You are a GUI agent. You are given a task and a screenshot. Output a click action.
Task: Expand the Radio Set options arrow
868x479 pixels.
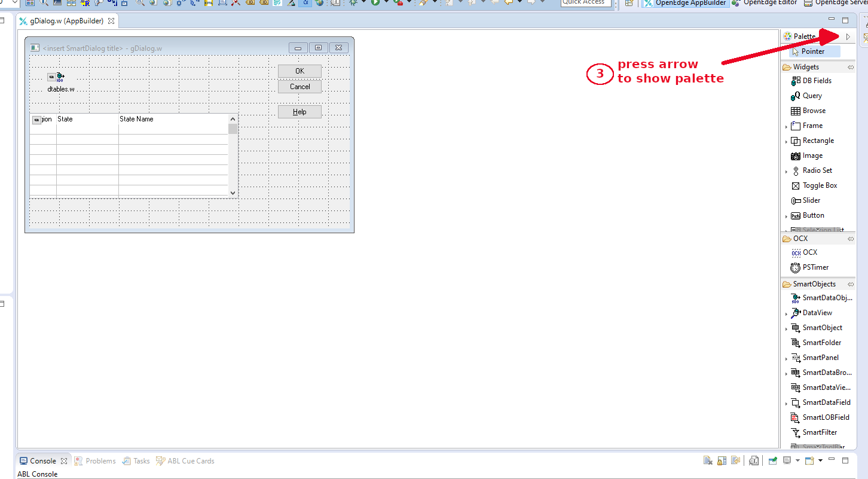pyautogui.click(x=786, y=171)
